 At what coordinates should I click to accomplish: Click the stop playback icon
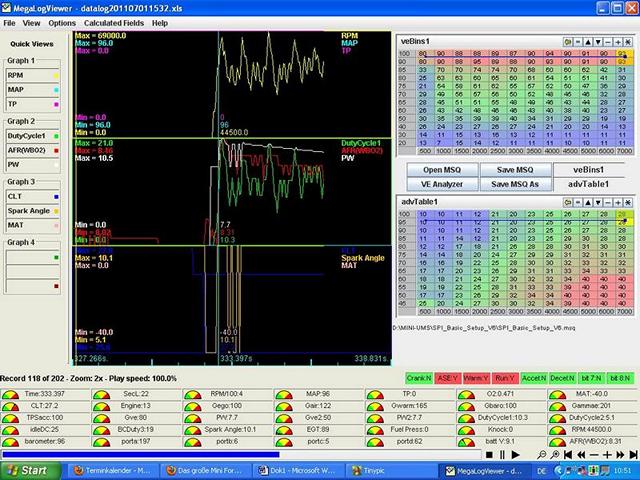[x=489, y=455]
